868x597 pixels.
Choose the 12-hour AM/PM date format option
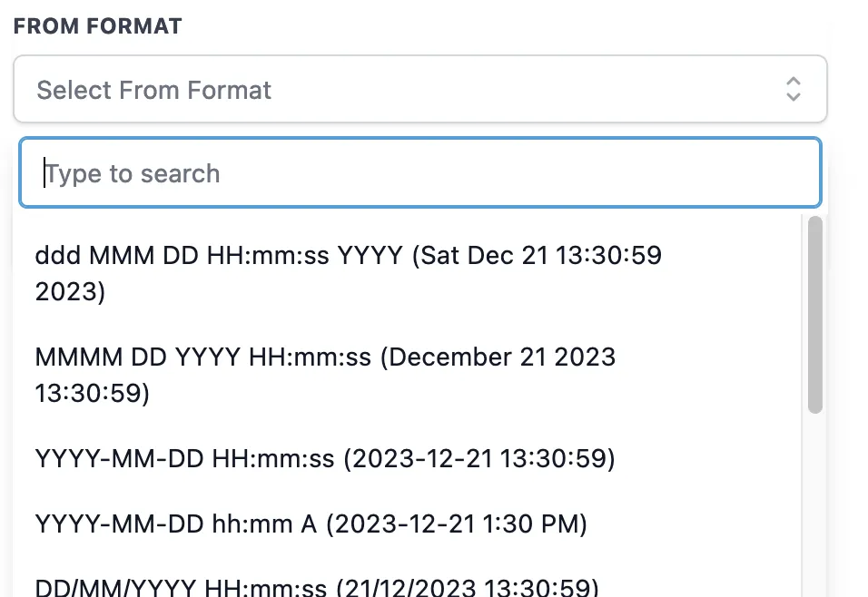tap(311, 524)
